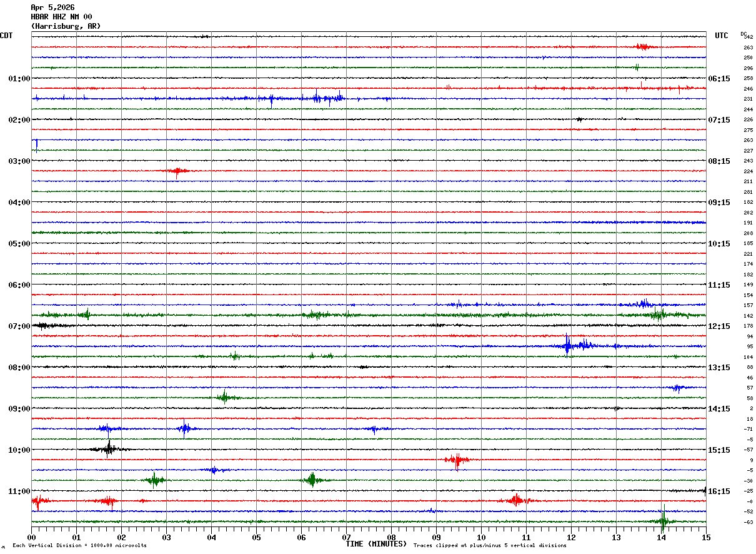Click the minute axis tick '03'
The image size is (756, 554).
coord(166,537)
